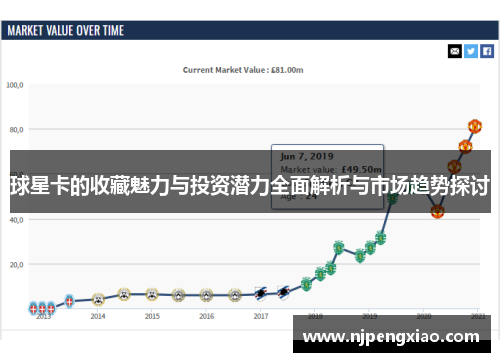Click the first green Sporting crest marker after Sampdoria
The height and width of the screenshot is (362, 500).
[x=306, y=284]
